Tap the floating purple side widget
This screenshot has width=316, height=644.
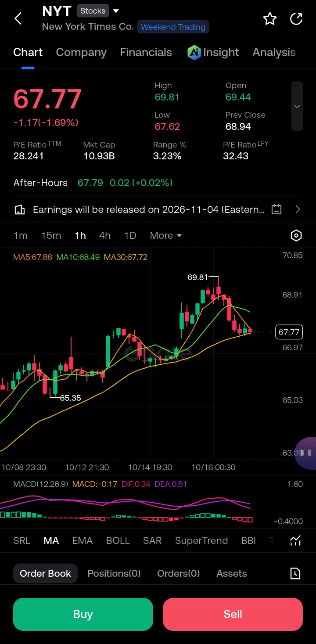pyautogui.click(x=305, y=453)
